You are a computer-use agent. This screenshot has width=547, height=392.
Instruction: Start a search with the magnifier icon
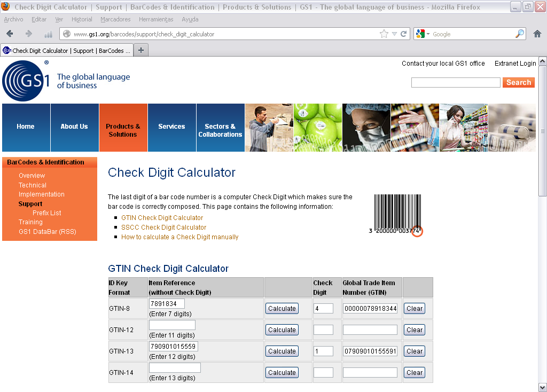coord(519,33)
